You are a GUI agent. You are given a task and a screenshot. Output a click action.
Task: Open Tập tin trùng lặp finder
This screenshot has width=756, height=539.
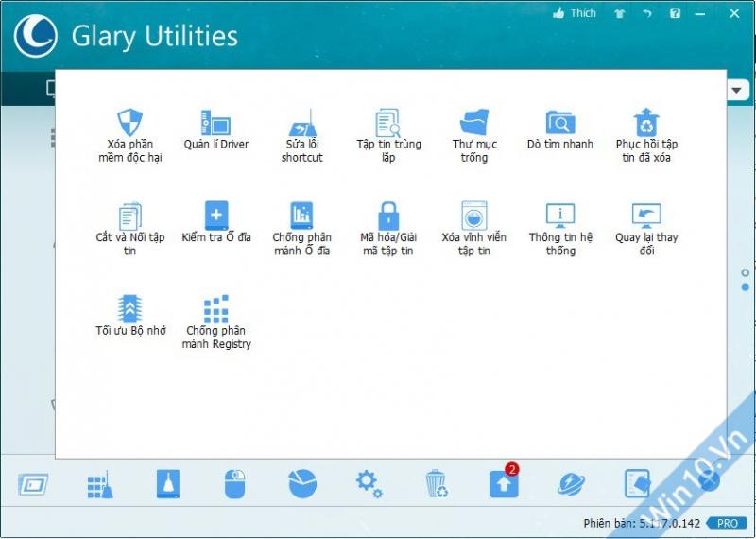click(x=388, y=135)
